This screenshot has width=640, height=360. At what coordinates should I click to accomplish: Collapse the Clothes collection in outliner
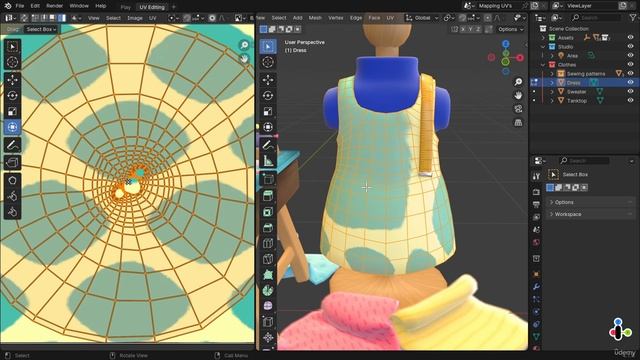[543, 64]
